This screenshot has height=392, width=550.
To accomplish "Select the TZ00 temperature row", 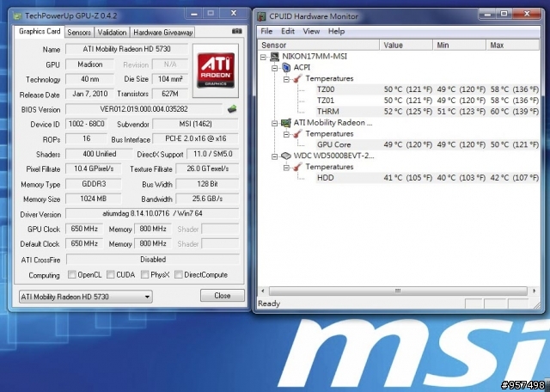I will tap(427, 89).
